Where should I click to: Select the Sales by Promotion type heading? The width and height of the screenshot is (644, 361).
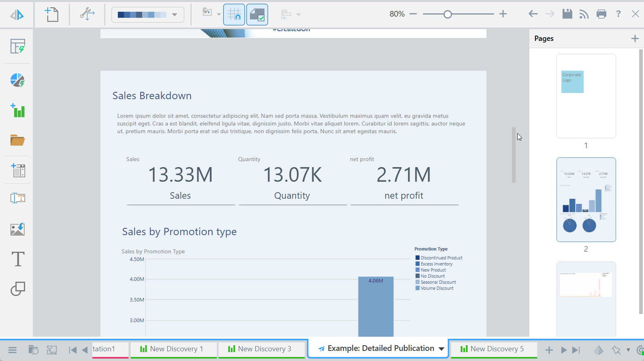[179, 232]
